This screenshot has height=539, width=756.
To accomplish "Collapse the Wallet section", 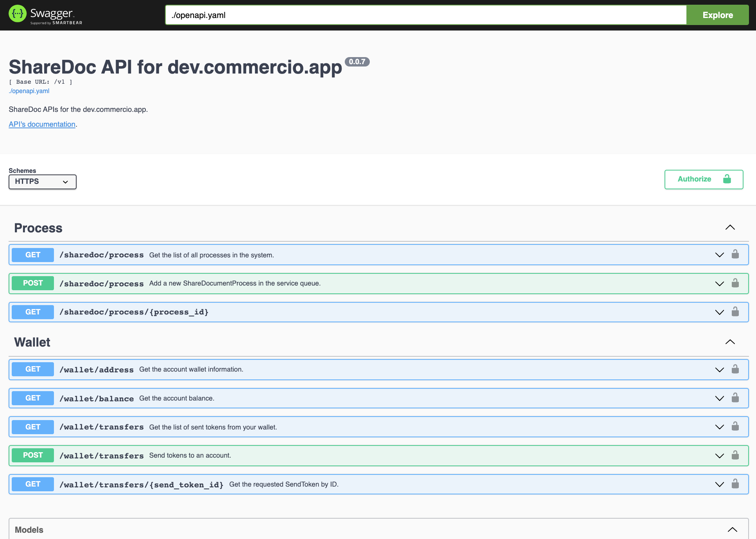I will pyautogui.click(x=730, y=342).
